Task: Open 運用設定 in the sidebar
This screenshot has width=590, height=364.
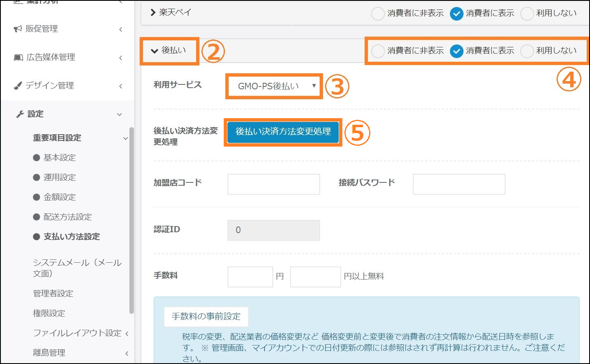Action: click(60, 177)
